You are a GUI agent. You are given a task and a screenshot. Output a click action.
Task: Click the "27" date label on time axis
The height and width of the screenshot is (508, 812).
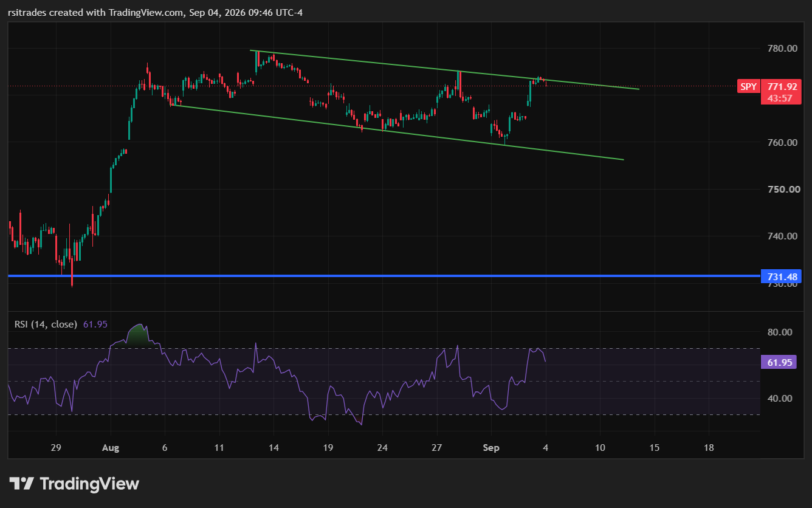[x=436, y=448]
